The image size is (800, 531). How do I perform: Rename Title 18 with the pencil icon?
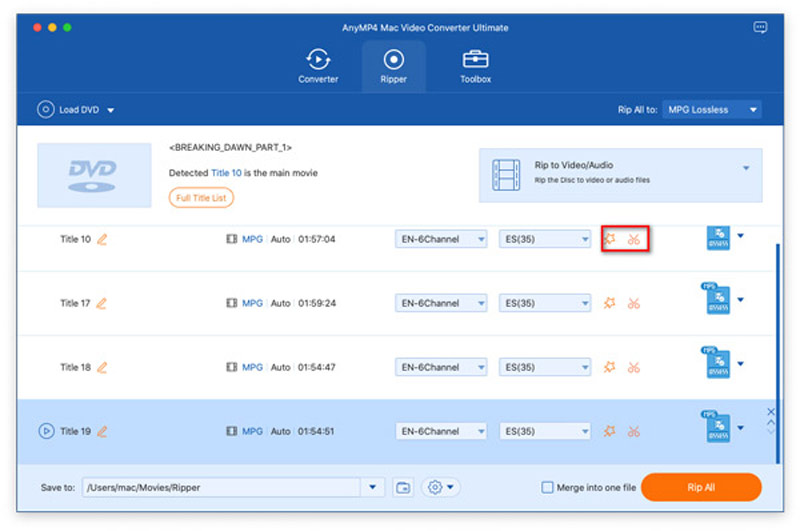(x=102, y=367)
